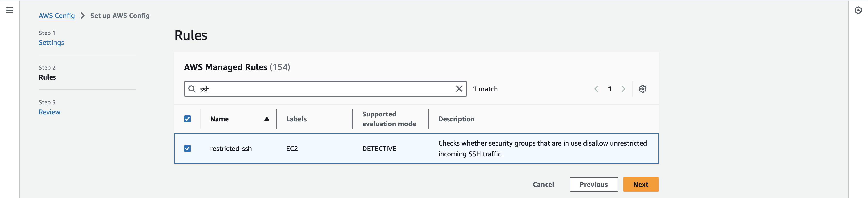Click the restricted-ssh rule name
This screenshot has width=868, height=198.
[231, 149]
